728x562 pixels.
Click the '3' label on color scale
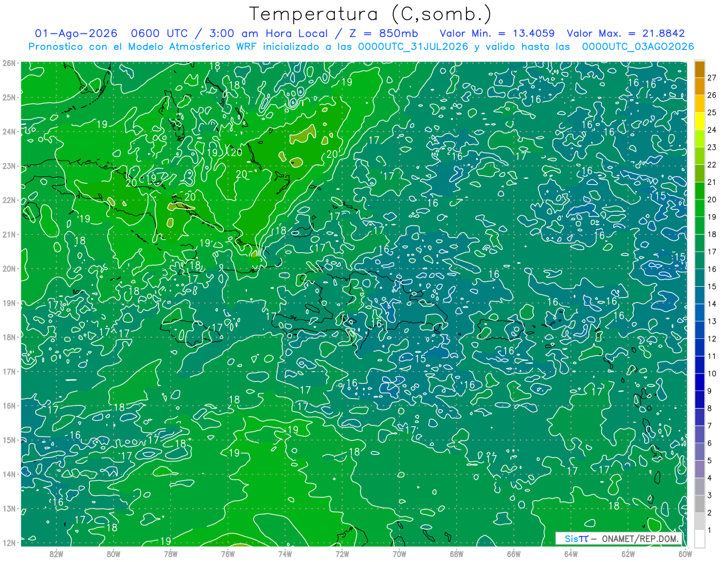click(x=710, y=496)
